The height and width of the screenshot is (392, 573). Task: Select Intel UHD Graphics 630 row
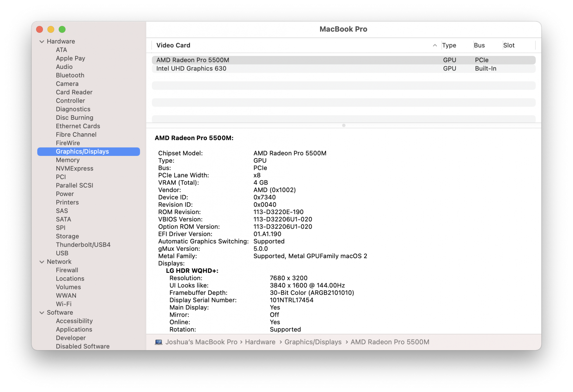coord(191,68)
